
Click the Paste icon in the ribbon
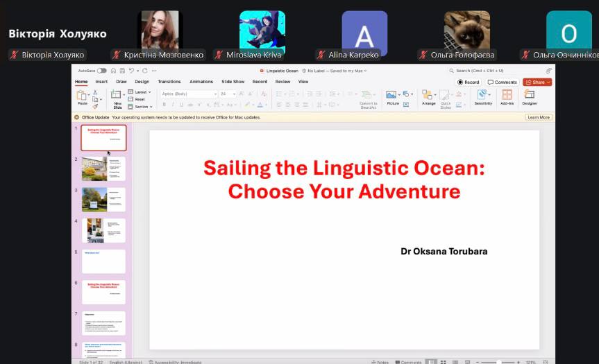point(83,96)
